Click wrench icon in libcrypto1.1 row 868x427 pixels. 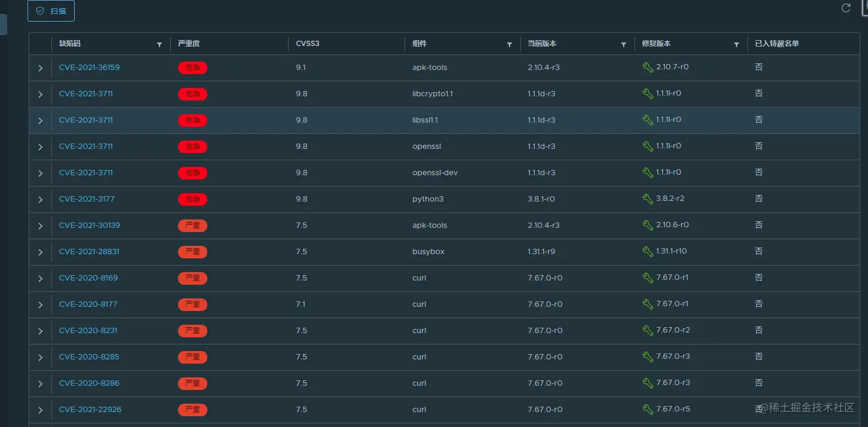tap(648, 94)
